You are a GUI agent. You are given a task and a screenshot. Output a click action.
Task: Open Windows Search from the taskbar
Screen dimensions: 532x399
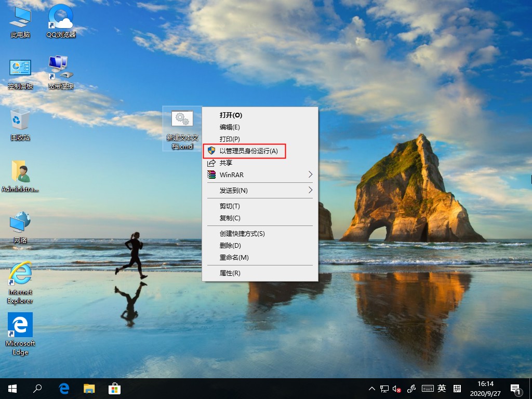coord(37,388)
